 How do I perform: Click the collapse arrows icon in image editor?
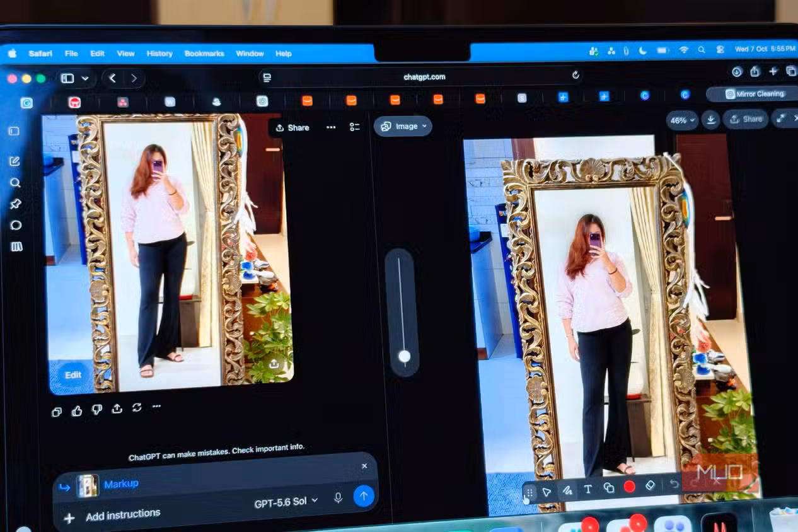click(x=781, y=118)
